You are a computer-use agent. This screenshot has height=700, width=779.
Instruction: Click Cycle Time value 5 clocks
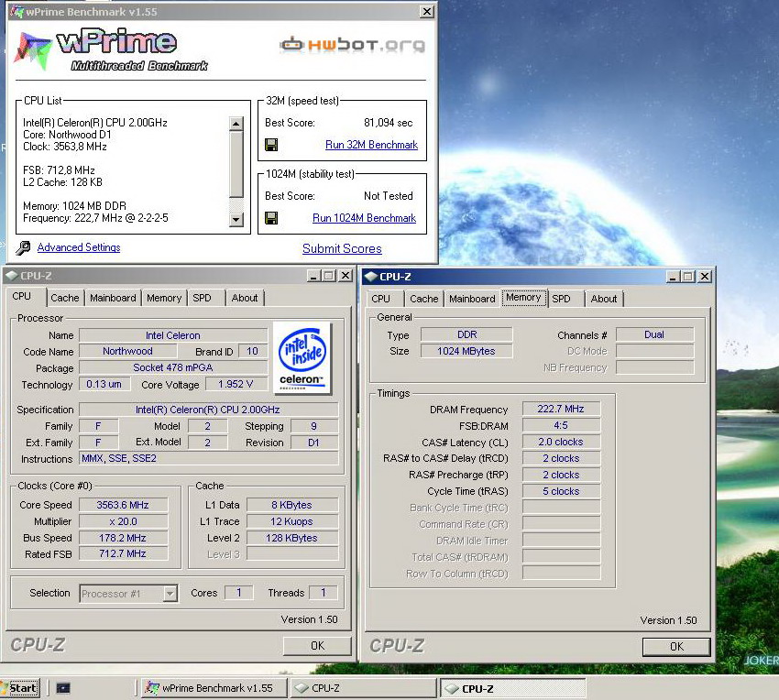coord(561,491)
